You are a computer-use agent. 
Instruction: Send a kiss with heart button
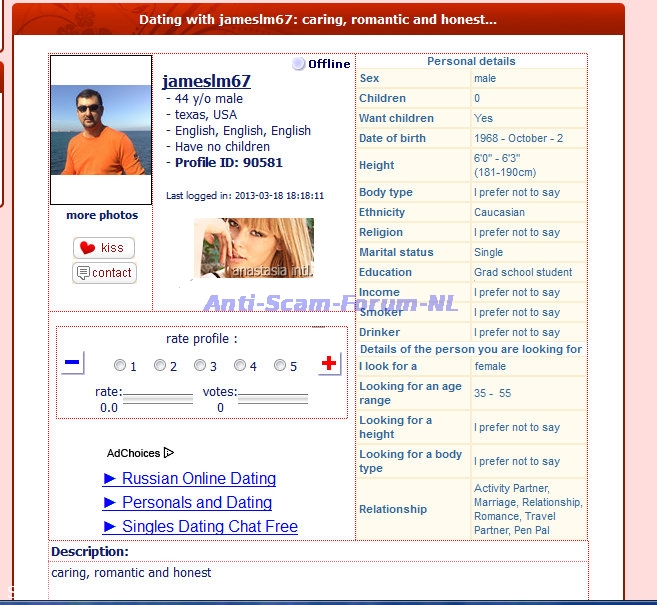(103, 248)
